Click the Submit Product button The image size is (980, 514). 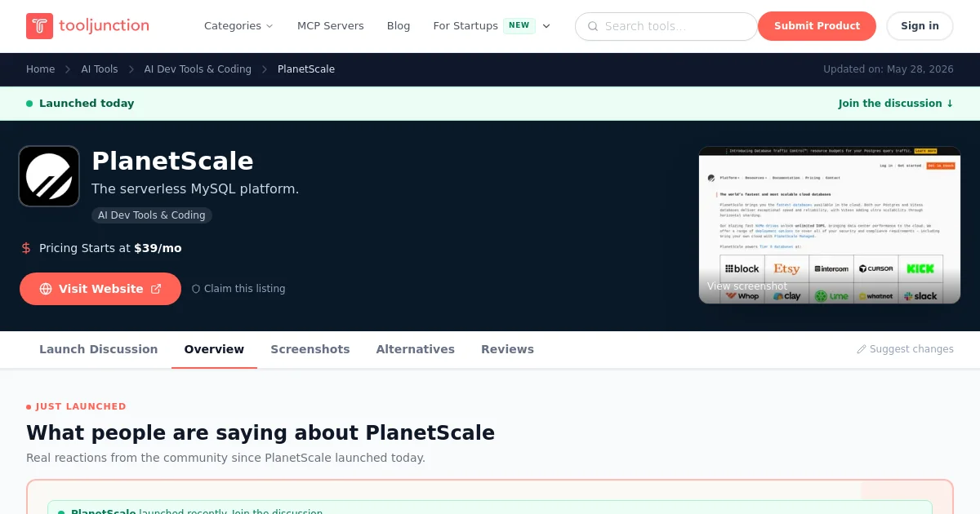817,26
